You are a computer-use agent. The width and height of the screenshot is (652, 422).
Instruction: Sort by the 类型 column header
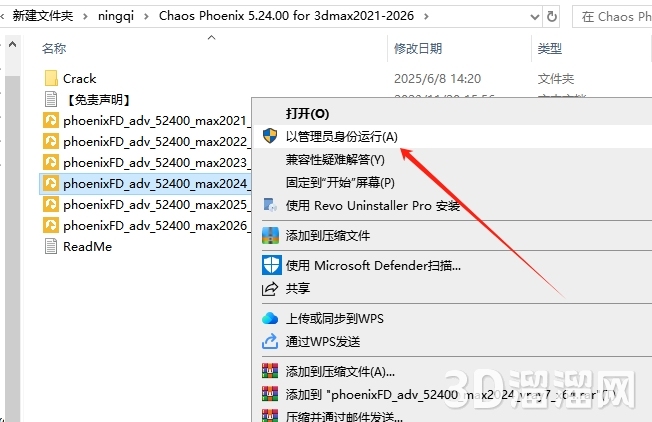[550, 48]
